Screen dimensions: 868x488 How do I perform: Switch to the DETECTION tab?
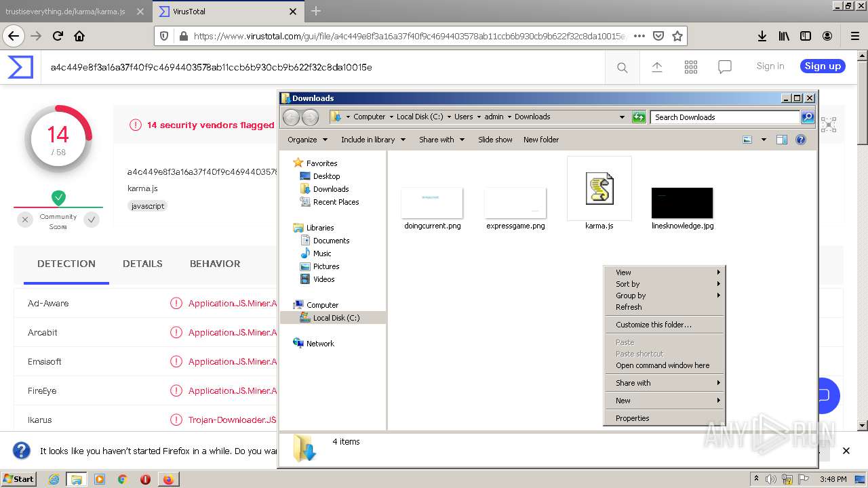66,264
